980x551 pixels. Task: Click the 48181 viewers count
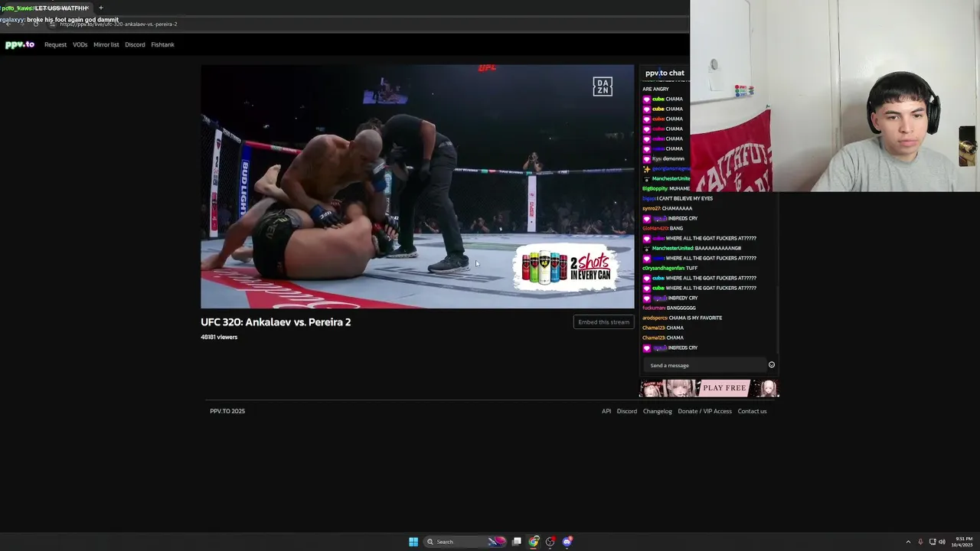click(219, 337)
